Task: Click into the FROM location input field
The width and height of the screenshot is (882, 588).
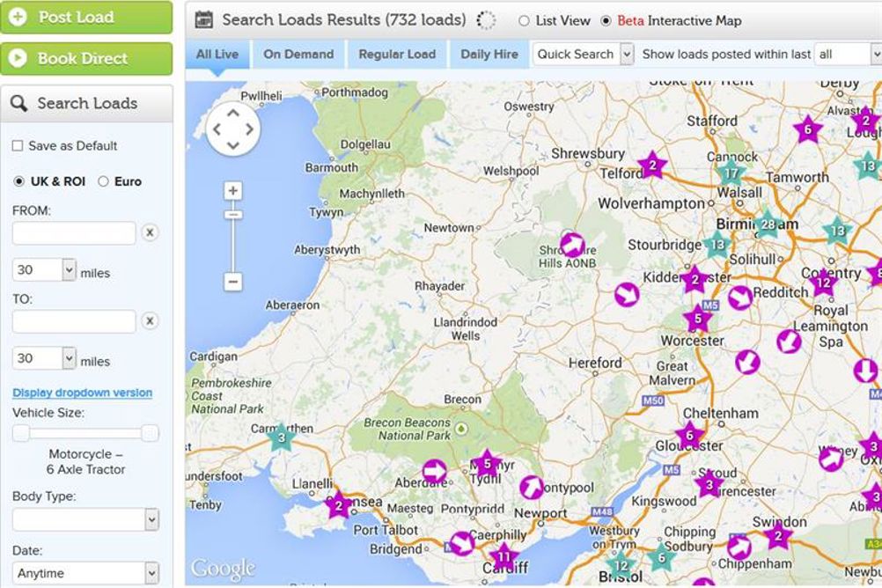Action: [x=74, y=233]
